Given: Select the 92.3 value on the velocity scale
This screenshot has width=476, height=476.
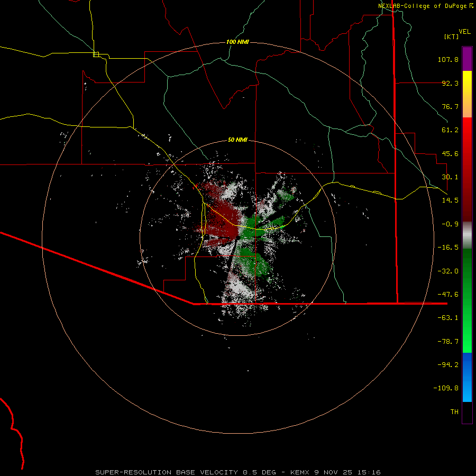Looking at the screenshot, I should 450,83.
